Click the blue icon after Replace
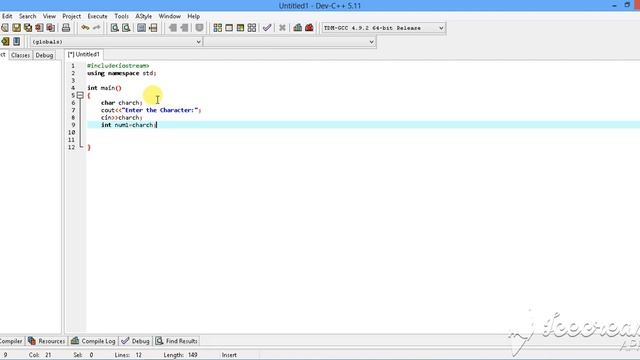Viewport: 640px width, 360px height. coord(141,28)
